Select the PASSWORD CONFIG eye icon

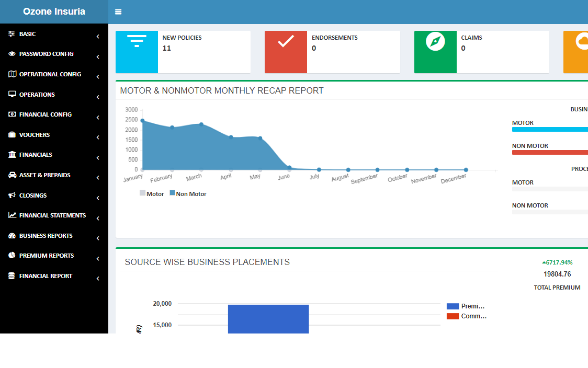[x=12, y=54]
